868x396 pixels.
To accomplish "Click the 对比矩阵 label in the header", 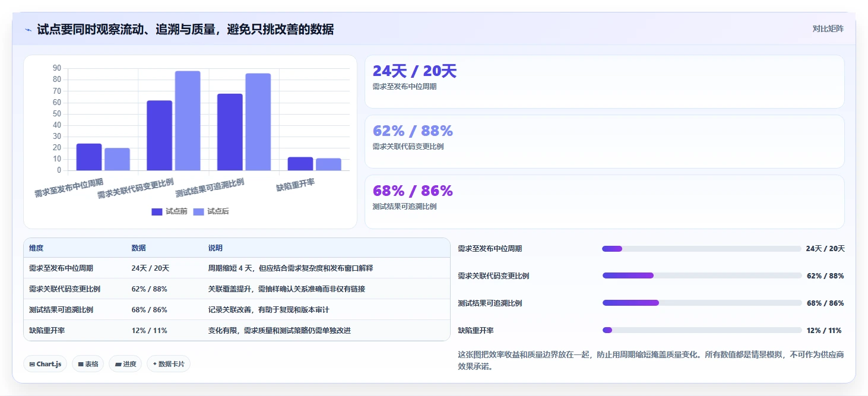I will click(828, 28).
